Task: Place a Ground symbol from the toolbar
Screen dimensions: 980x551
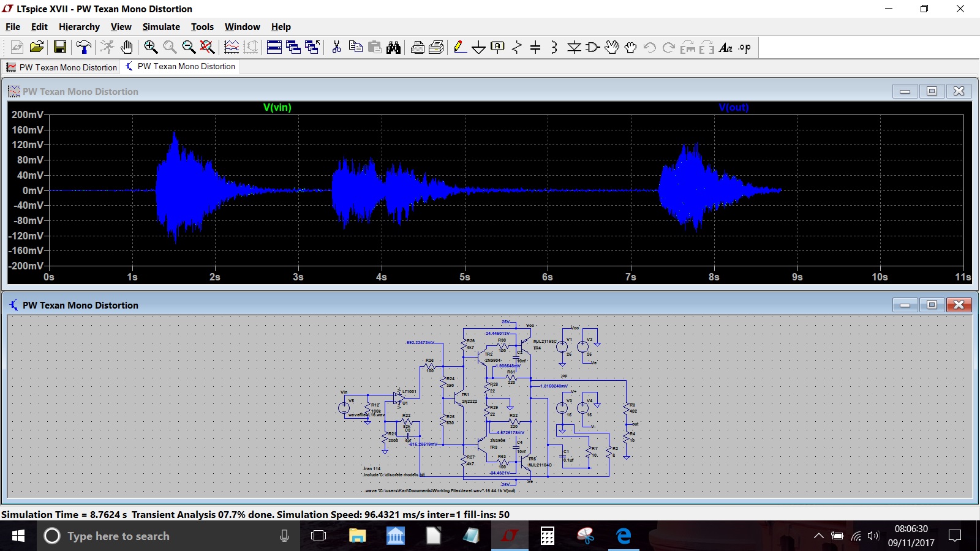Action: [479, 47]
